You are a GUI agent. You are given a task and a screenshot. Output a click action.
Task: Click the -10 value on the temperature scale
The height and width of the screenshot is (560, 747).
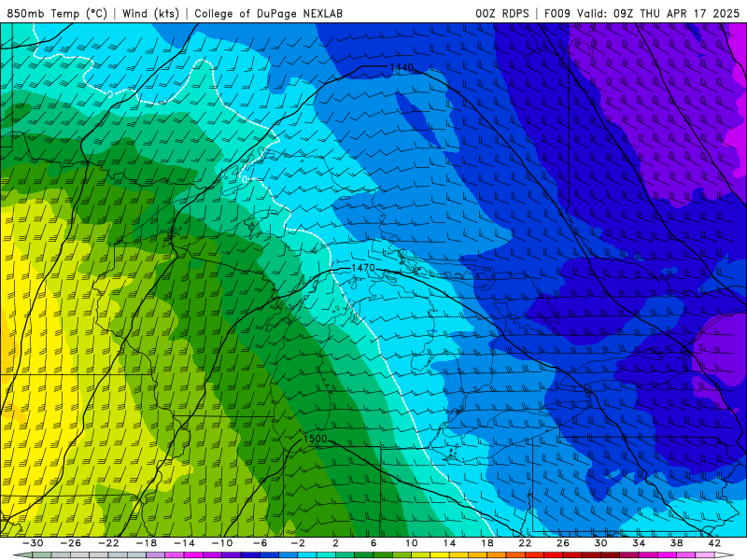point(222,543)
